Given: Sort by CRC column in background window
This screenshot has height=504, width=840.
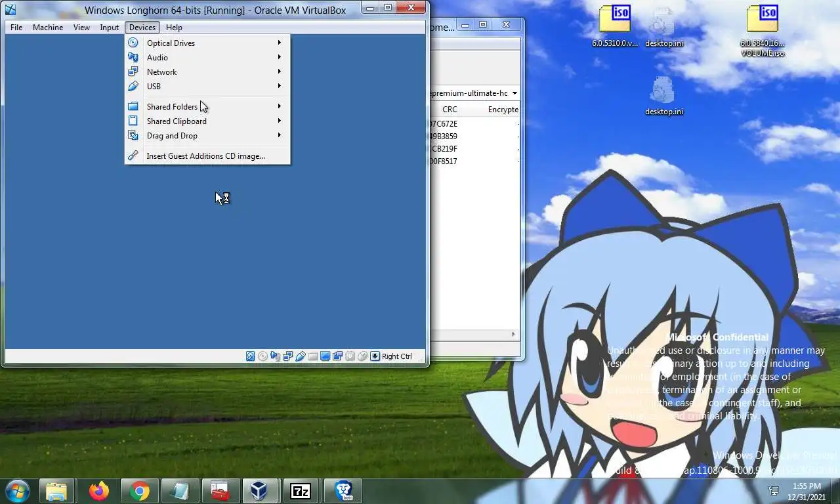Looking at the screenshot, I should (450, 110).
